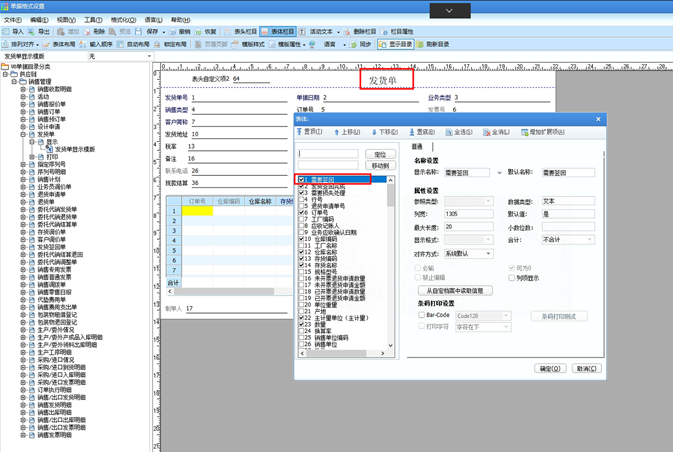Toggle checkbox for item 23 数量

point(301,325)
